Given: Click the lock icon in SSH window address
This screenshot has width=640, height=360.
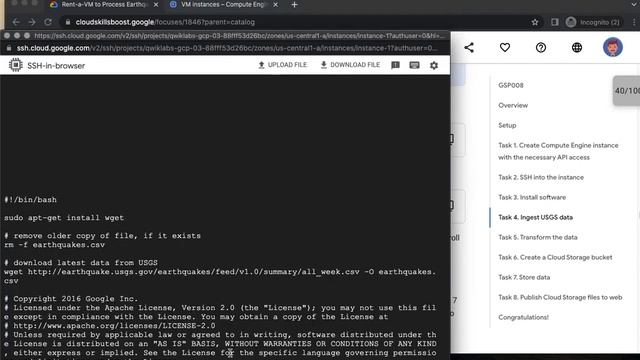Looking at the screenshot, I should click(9, 48).
